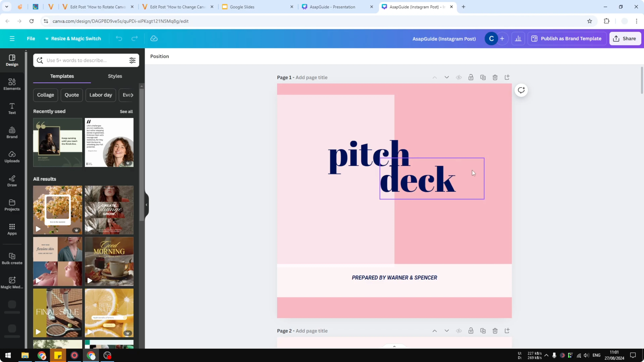Image resolution: width=644 pixels, height=362 pixels.
Task: Click Publish as Brand Template
Action: (x=567, y=38)
